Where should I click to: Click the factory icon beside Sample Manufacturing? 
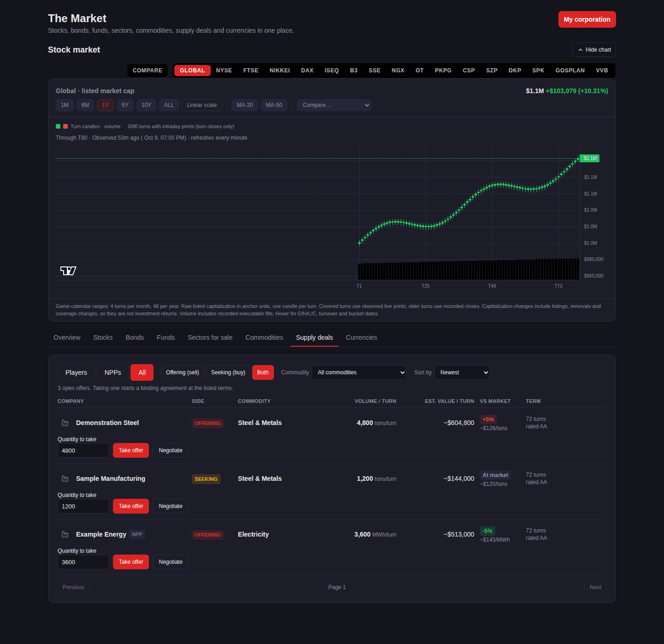click(65, 479)
